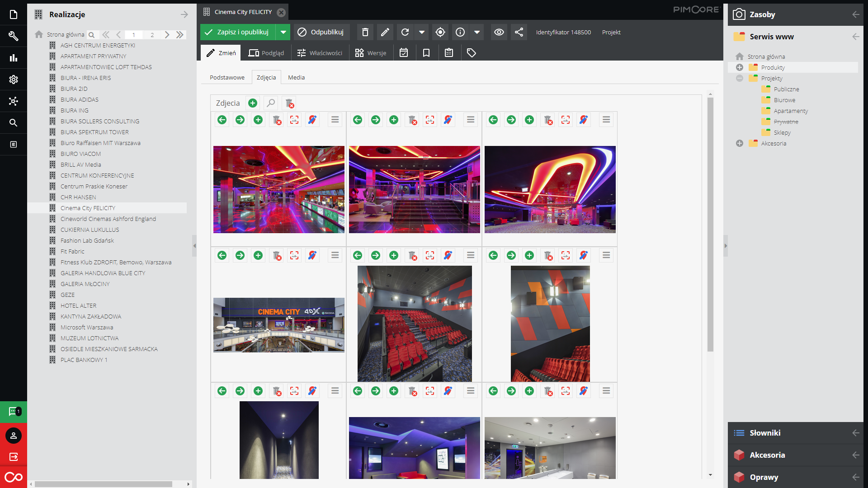Select the dark corridor thumbnail
Viewport: 868px width, 488px height.
pos(279,440)
